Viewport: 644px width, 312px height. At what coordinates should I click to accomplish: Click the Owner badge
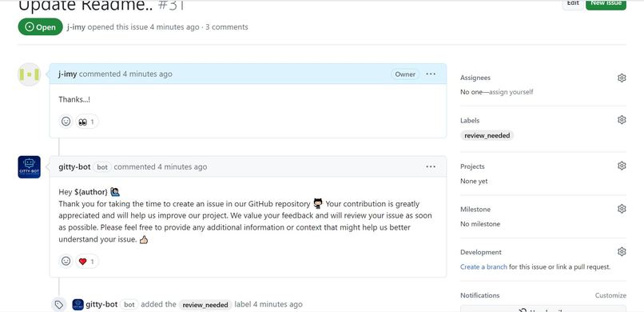[405, 74]
